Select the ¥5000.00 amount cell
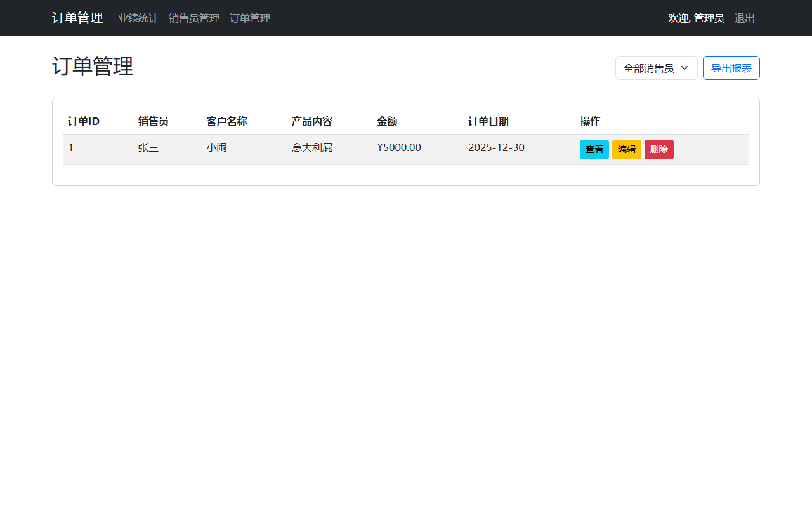812x508 pixels. (x=398, y=148)
